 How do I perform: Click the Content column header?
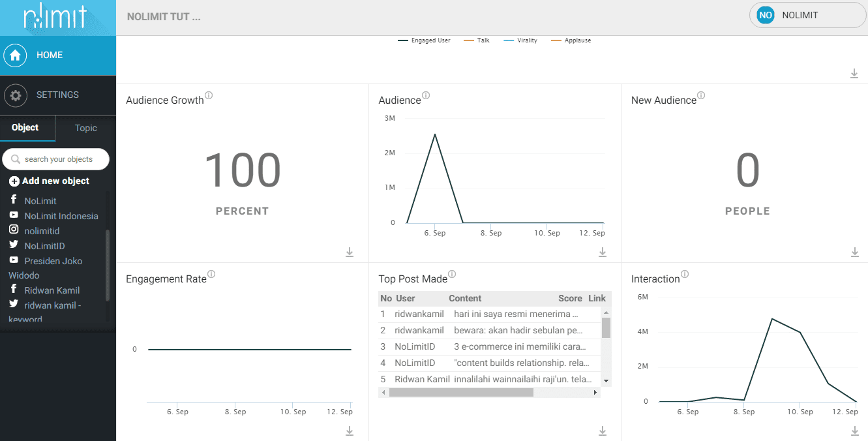coord(465,298)
